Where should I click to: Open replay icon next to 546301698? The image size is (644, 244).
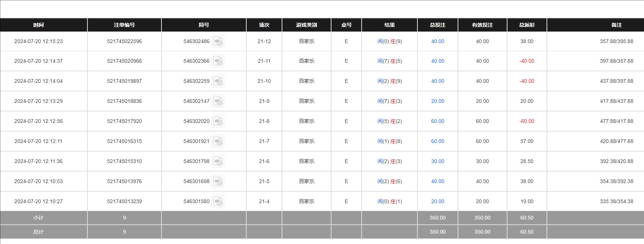(218, 182)
